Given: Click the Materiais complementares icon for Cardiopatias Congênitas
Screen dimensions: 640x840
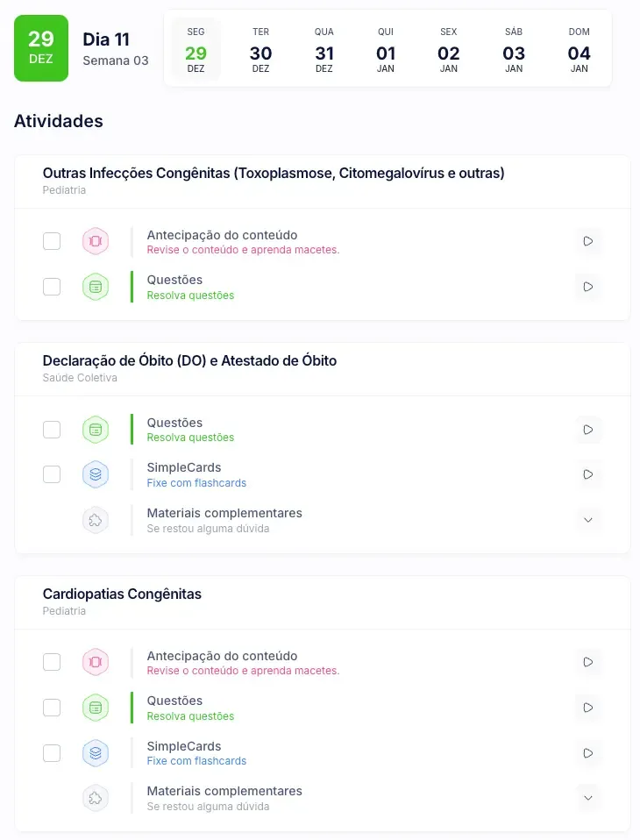Looking at the screenshot, I should pyautogui.click(x=96, y=798).
